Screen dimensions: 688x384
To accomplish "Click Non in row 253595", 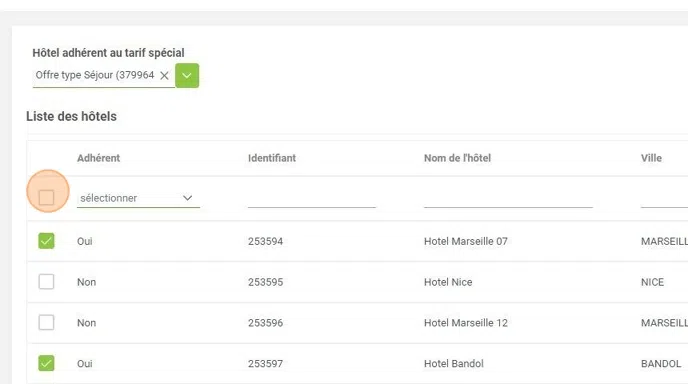I will coord(86,282).
